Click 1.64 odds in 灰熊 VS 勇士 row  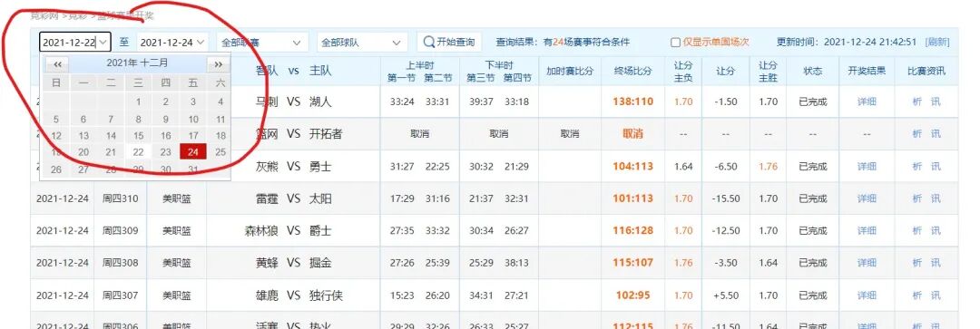(683, 166)
